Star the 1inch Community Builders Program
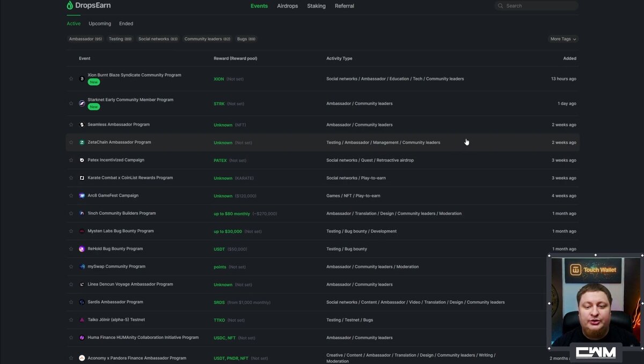Screen dimensions: 644x364 pos(71,213)
